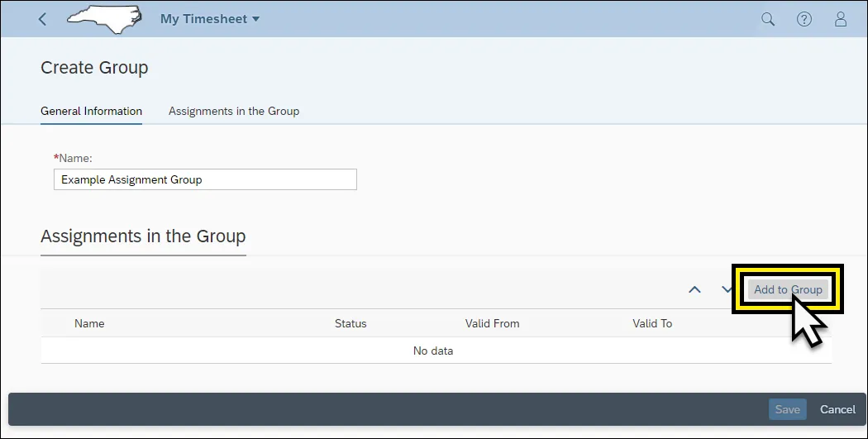The image size is (868, 439).
Task: Click the No data table row
Action: click(436, 351)
